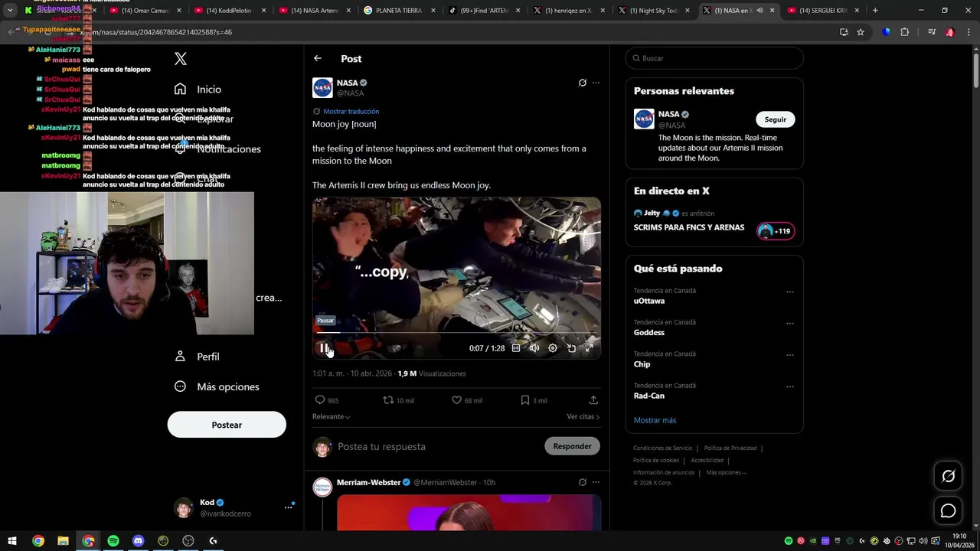Open more options on NASA post
980x551 pixels.
click(596, 83)
